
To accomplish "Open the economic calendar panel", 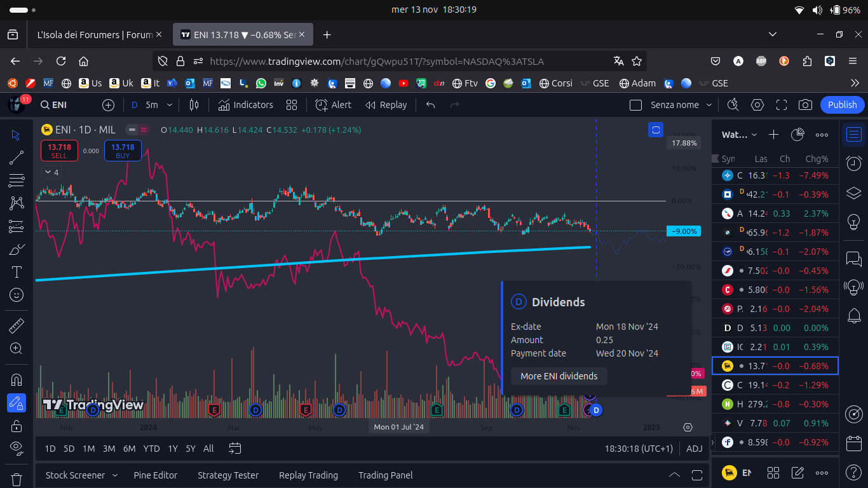I will coord(854,442).
